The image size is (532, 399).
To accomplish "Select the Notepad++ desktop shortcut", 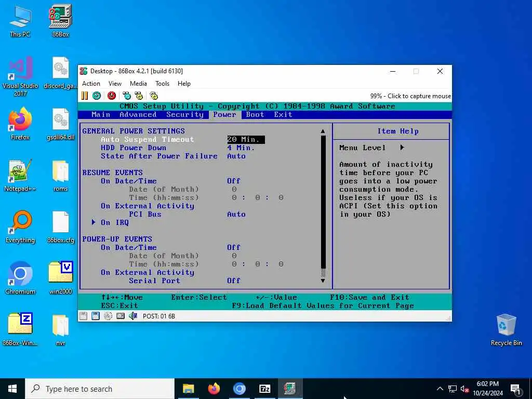I will coord(20,176).
